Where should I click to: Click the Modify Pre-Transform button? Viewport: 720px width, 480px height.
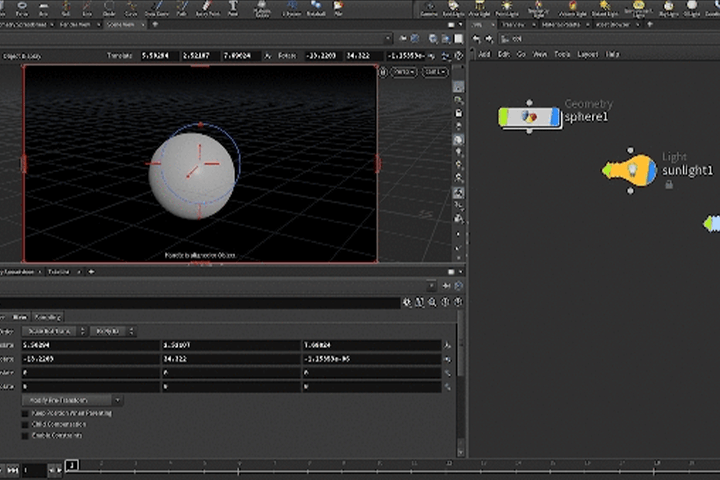pos(67,401)
